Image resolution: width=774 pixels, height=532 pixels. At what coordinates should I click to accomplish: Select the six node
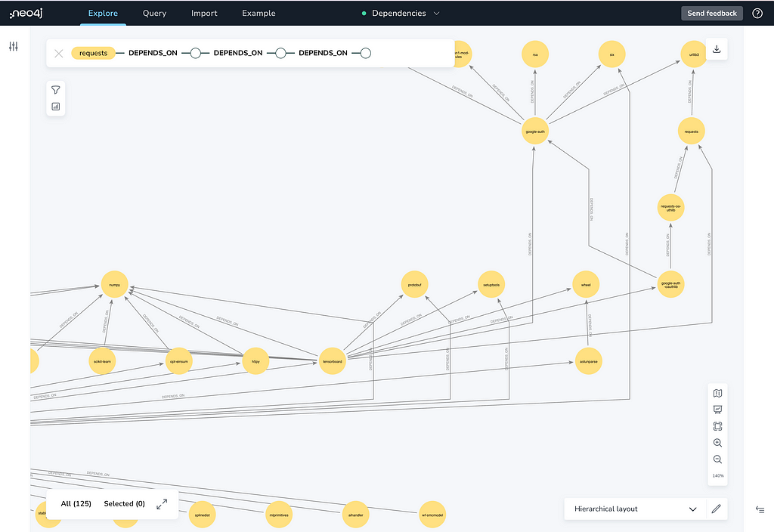point(611,54)
